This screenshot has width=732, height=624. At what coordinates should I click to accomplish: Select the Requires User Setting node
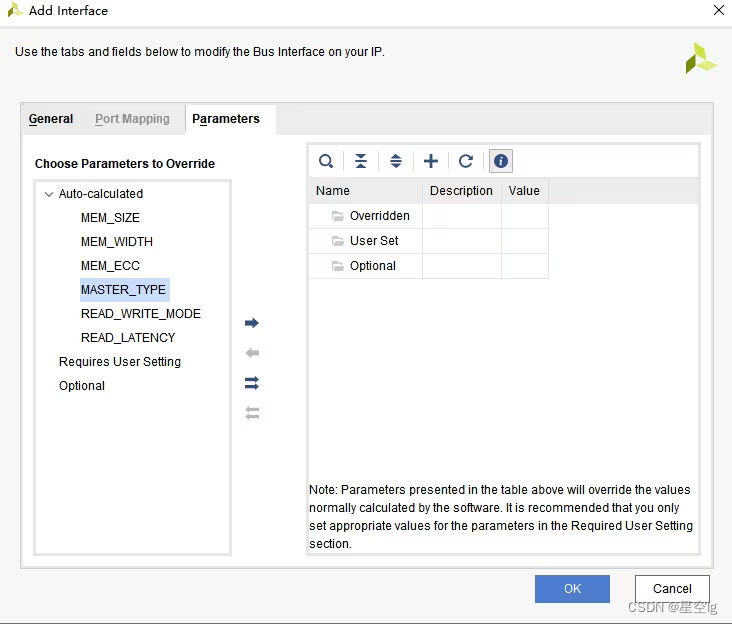click(120, 362)
